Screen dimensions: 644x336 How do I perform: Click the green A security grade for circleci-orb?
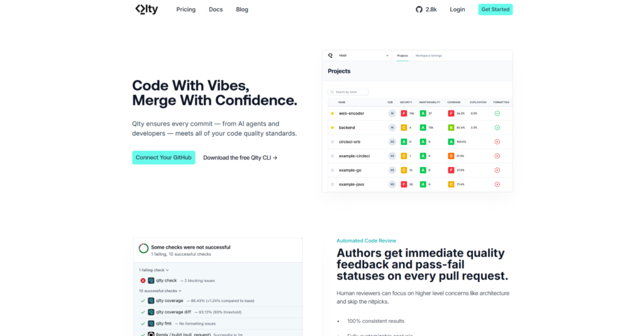(404, 141)
